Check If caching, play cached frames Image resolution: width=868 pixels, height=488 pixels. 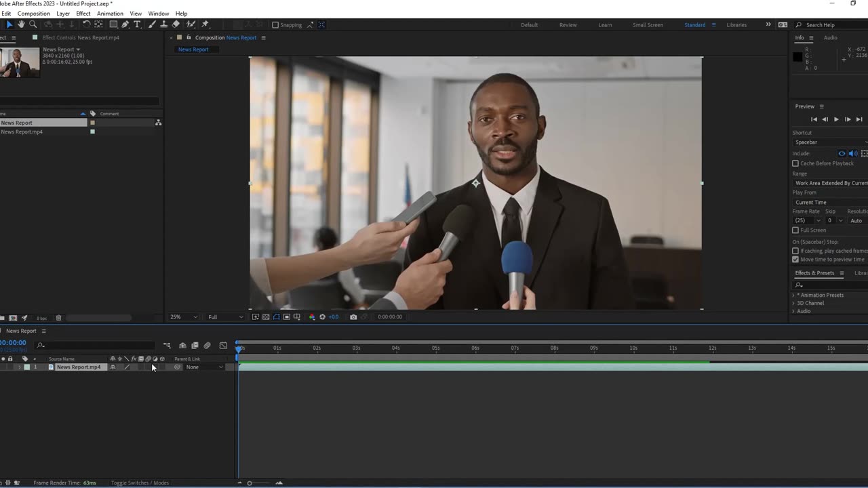tap(795, 251)
